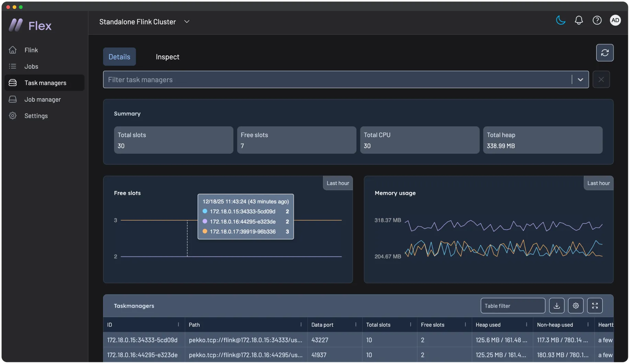
Task: Toggle dark mode moon icon
Action: [561, 20]
